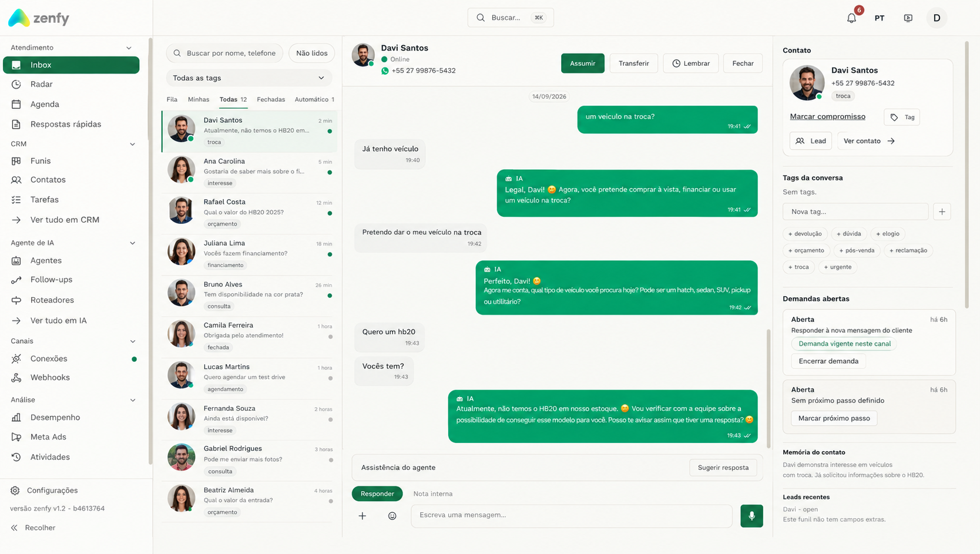The width and height of the screenshot is (980, 554).
Task: Switch to Fila tab
Action: (172, 100)
